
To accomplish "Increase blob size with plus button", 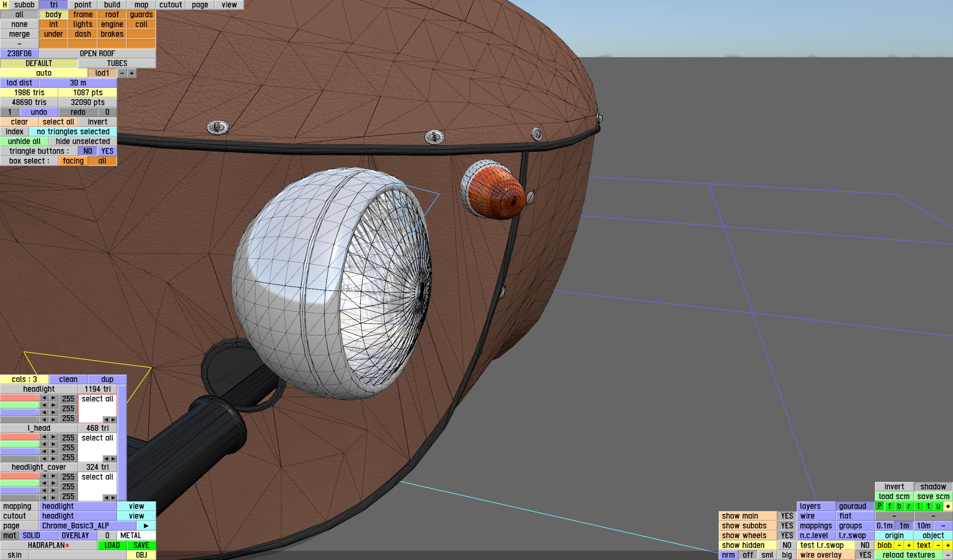I will click(909, 545).
